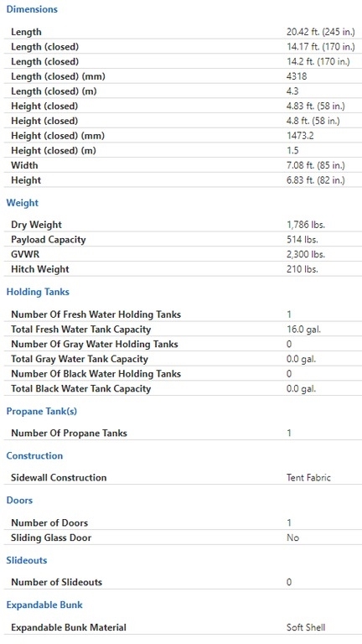The height and width of the screenshot is (644, 362).
Task: Click the Expandable Bunk heading
Action: (44, 605)
